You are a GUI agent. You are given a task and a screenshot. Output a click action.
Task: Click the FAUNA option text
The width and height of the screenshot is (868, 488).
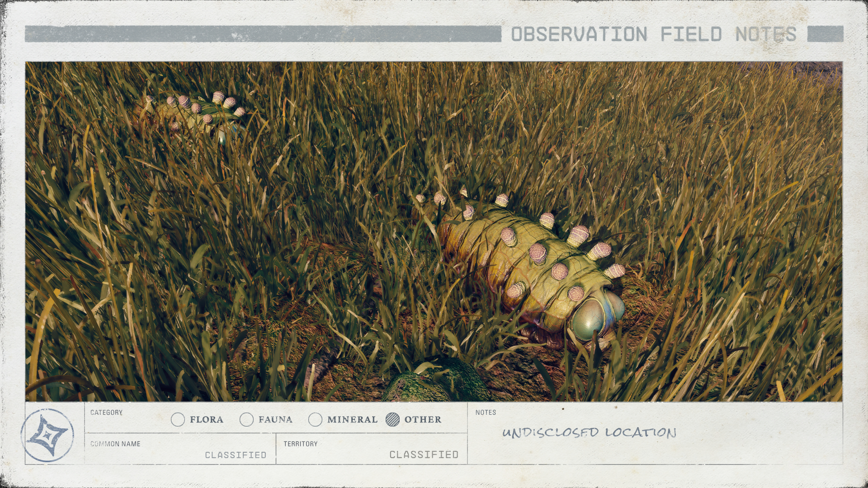(x=275, y=419)
